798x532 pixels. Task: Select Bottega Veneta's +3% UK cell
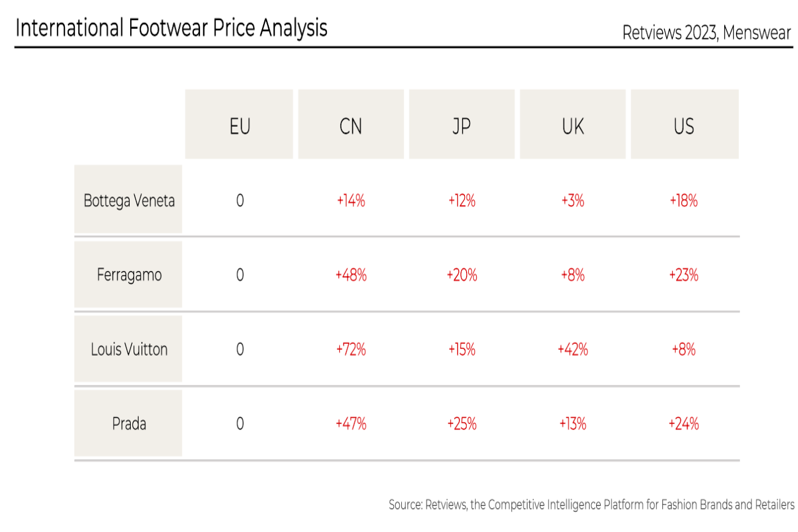(573, 201)
